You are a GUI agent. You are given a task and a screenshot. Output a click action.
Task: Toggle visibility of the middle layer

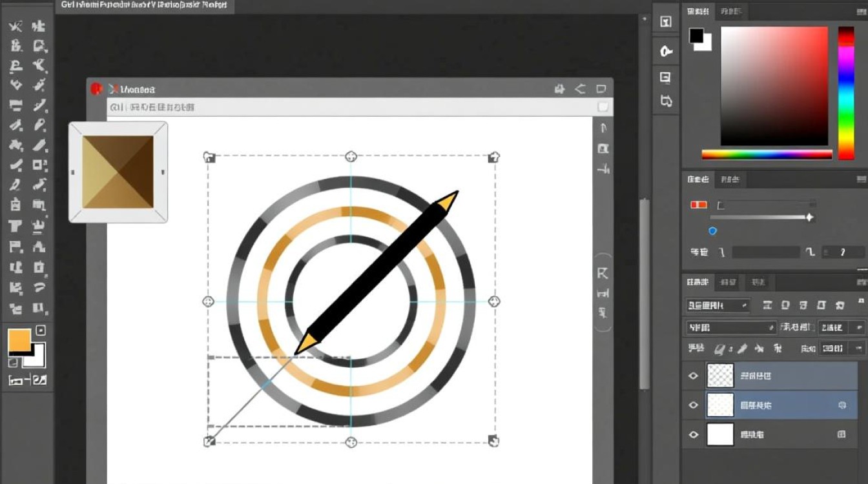tap(694, 405)
